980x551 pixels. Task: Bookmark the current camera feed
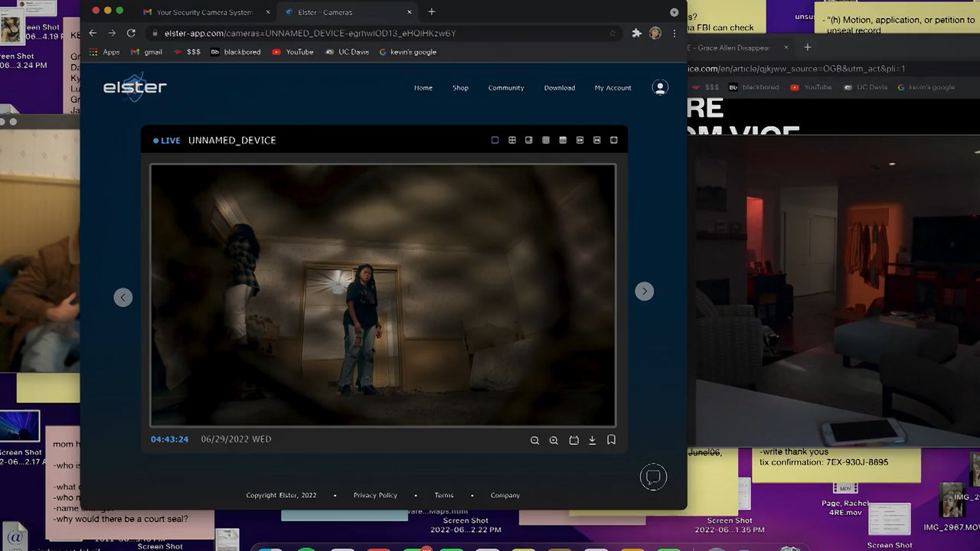tap(611, 440)
